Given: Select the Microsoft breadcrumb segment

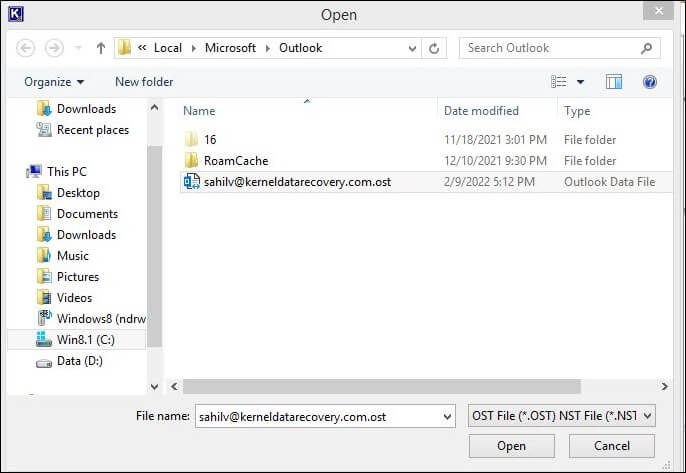Looking at the screenshot, I should 230,48.
